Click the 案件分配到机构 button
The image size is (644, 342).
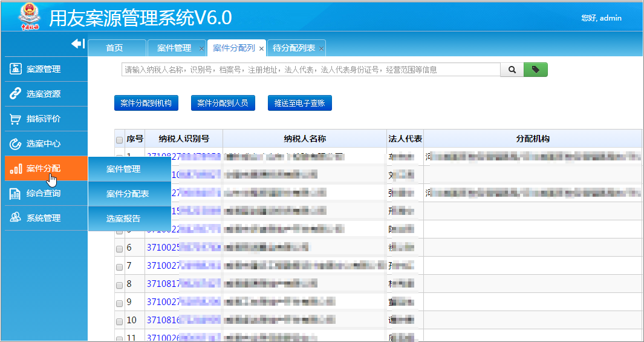(146, 103)
